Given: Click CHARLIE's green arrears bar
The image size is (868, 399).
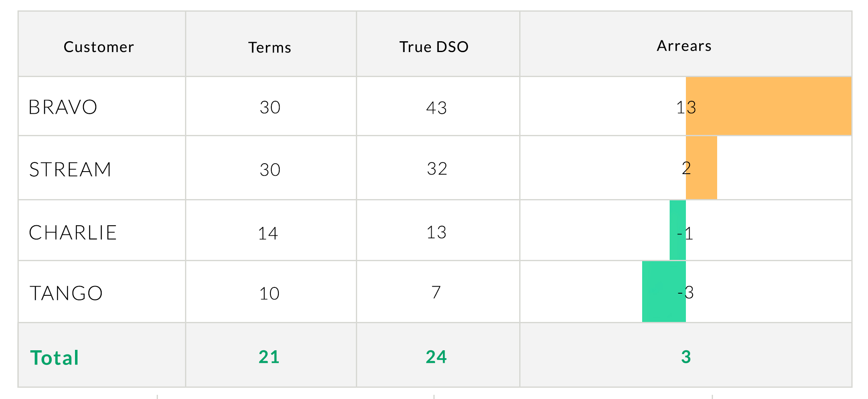Looking at the screenshot, I should tap(677, 230).
